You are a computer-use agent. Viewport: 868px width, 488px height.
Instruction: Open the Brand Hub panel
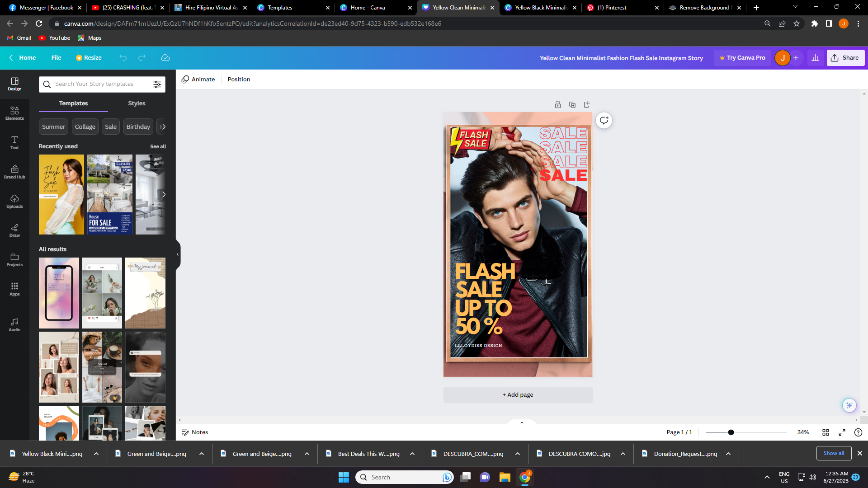click(14, 172)
